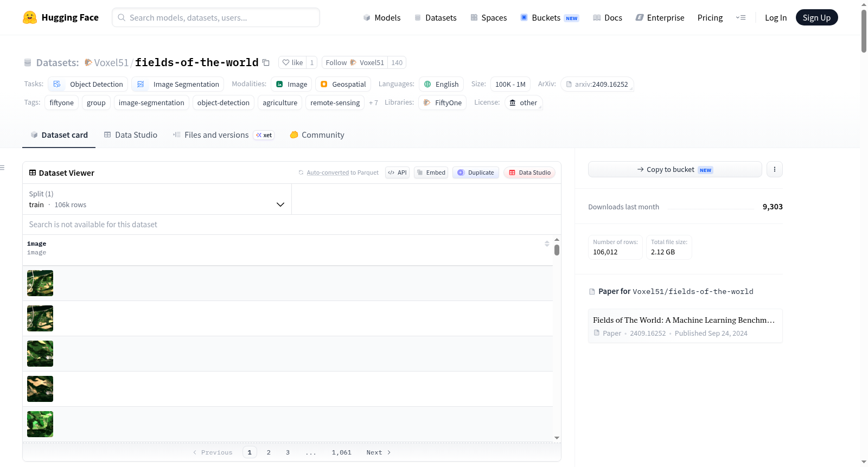Click the Image Segmentation task tag
The image size is (868, 467).
(x=178, y=84)
